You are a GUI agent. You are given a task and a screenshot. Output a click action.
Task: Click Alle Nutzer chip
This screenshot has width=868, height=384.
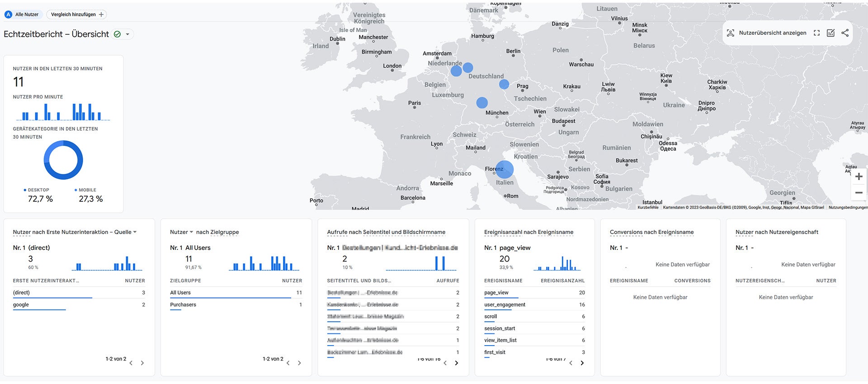pos(23,14)
